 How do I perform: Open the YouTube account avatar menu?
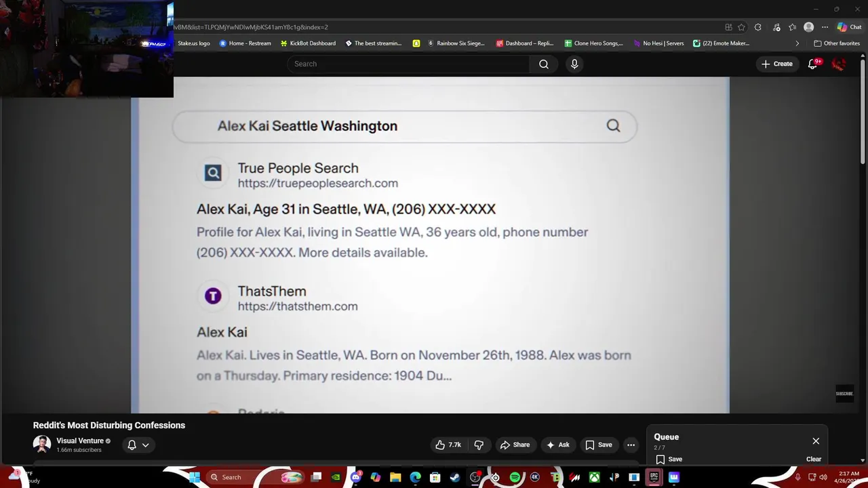[x=839, y=64]
